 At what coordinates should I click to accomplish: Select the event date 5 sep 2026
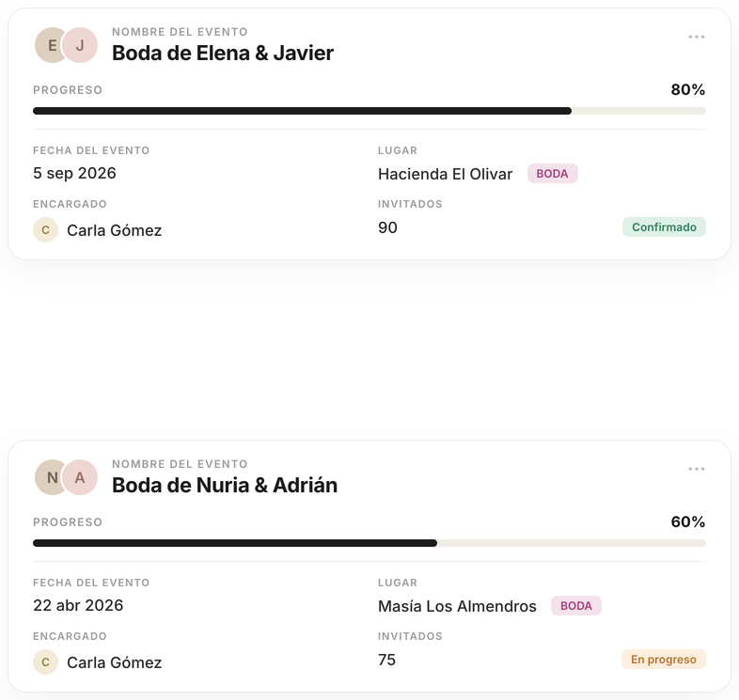[x=74, y=173]
